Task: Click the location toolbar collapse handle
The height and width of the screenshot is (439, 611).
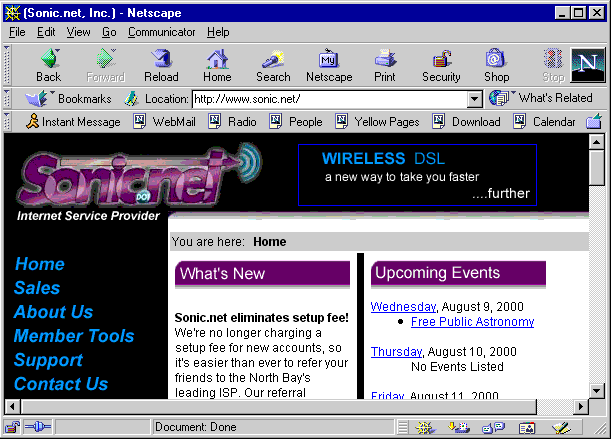Action: click(7, 98)
